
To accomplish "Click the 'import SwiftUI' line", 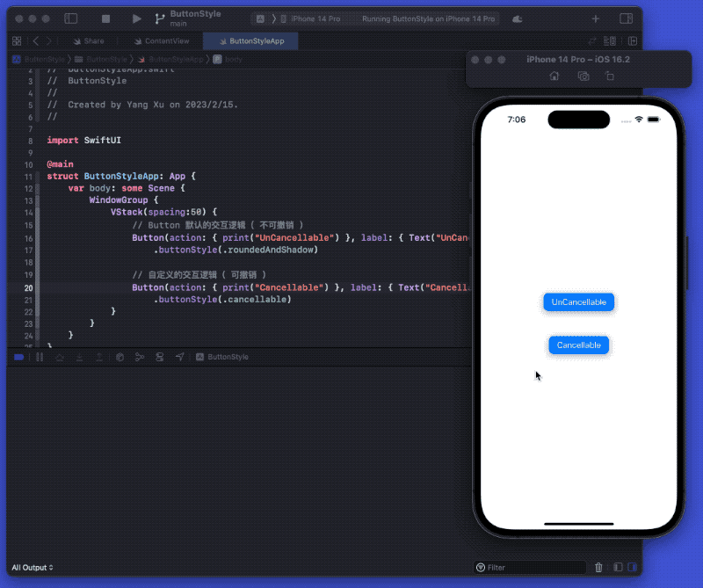I will (x=83, y=141).
